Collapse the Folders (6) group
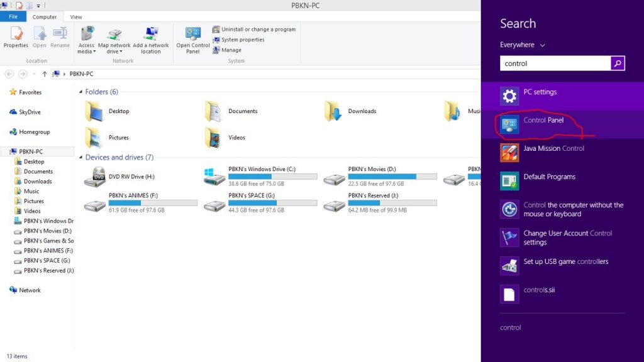 [81, 92]
